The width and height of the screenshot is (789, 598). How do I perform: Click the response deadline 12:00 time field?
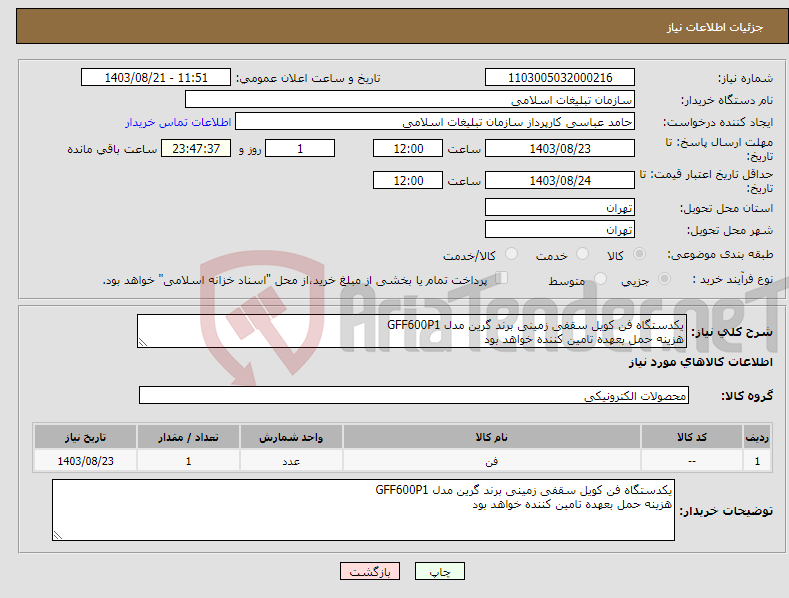(x=408, y=148)
